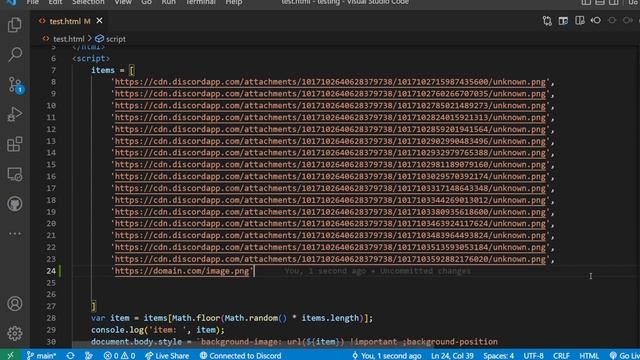Click the first circle icon in editor toolbar
The image size is (640, 360).
pos(611,20)
